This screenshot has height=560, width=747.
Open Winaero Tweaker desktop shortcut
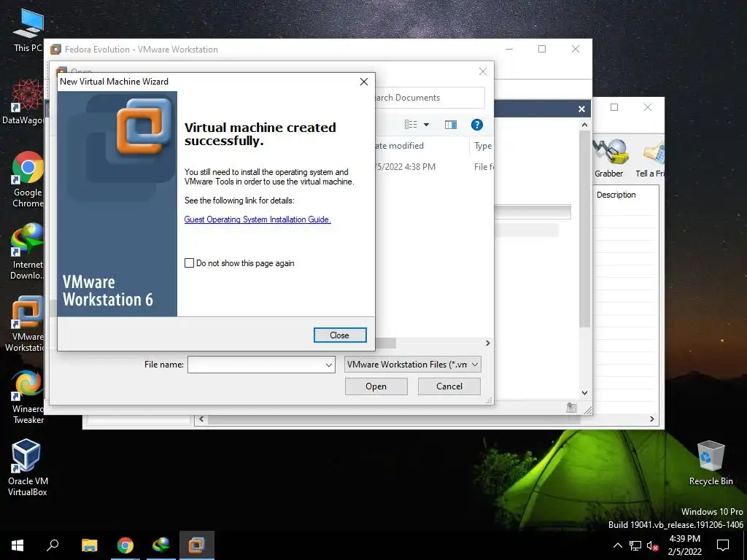(28, 397)
